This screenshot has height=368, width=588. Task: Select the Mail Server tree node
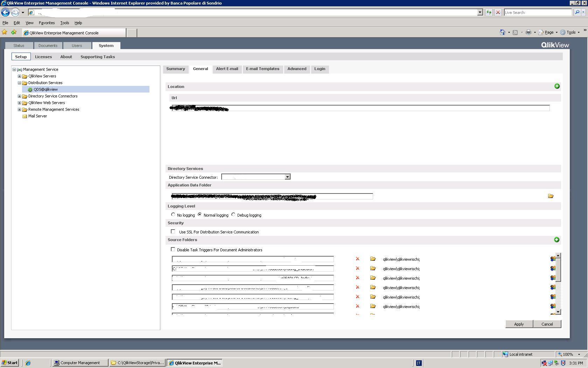(x=37, y=116)
